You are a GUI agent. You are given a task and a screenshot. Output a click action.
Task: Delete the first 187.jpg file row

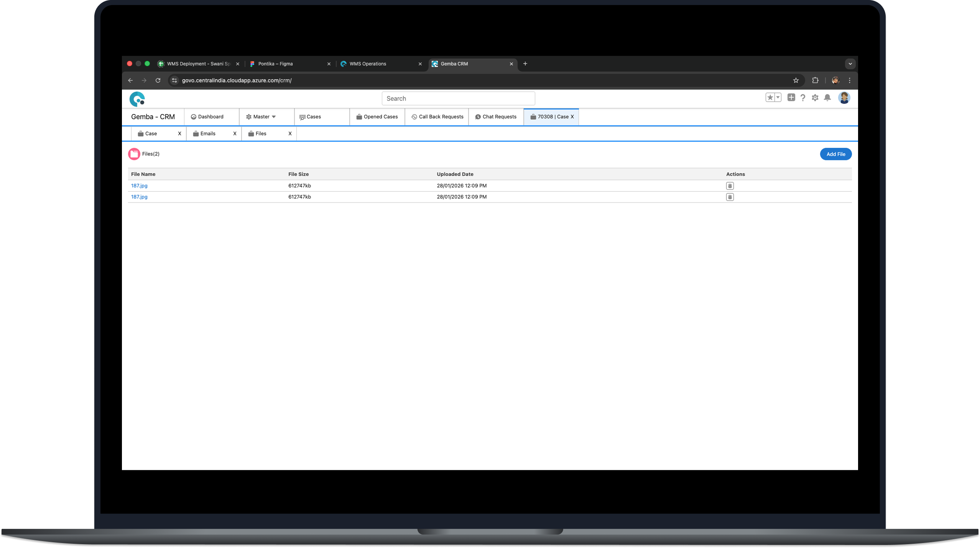pyautogui.click(x=730, y=186)
